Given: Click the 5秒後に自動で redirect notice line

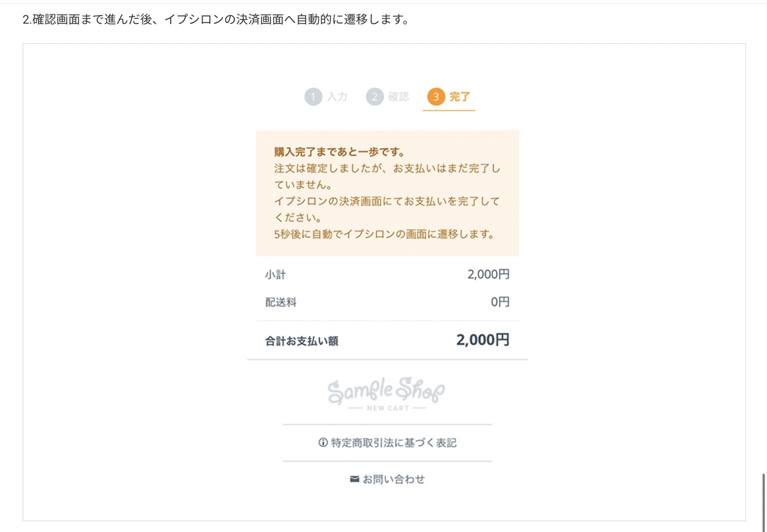Looking at the screenshot, I should (384, 234).
